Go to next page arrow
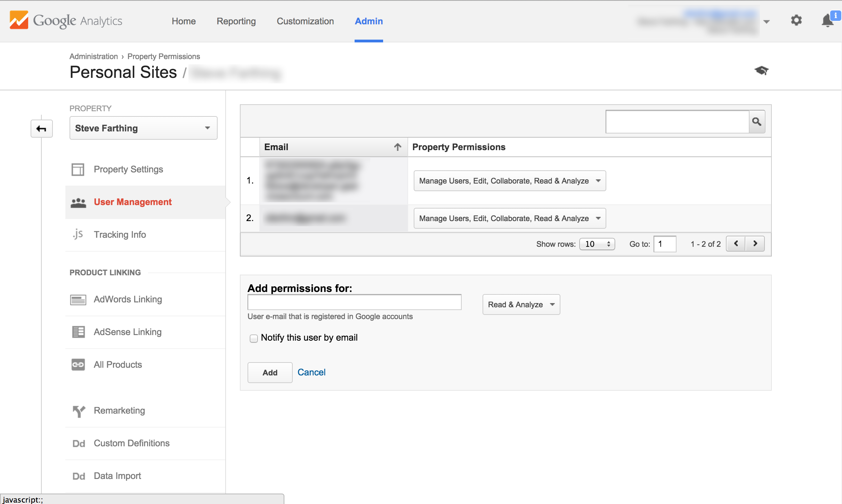 [x=755, y=244]
